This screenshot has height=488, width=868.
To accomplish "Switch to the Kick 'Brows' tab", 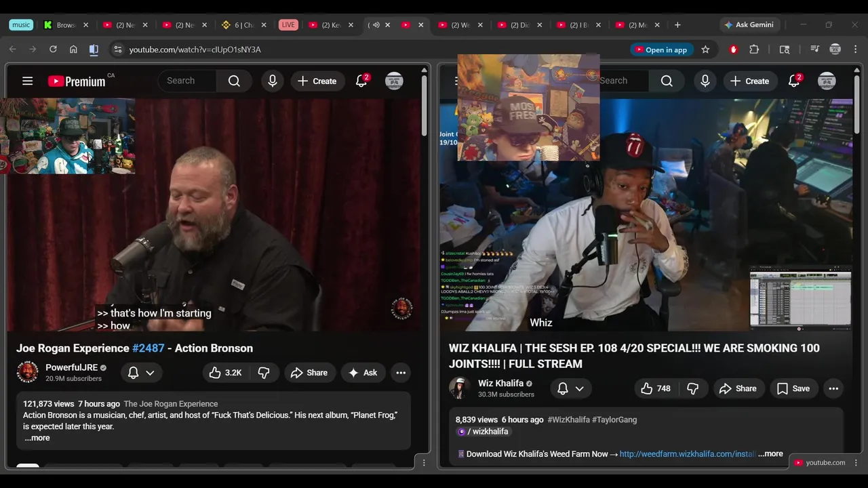I will pyautogui.click(x=66, y=25).
